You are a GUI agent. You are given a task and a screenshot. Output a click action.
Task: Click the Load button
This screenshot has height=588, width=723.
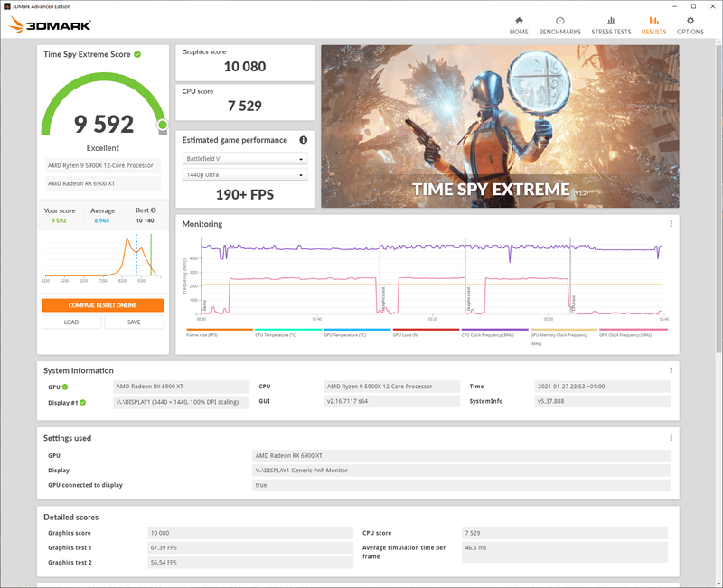coord(71,322)
